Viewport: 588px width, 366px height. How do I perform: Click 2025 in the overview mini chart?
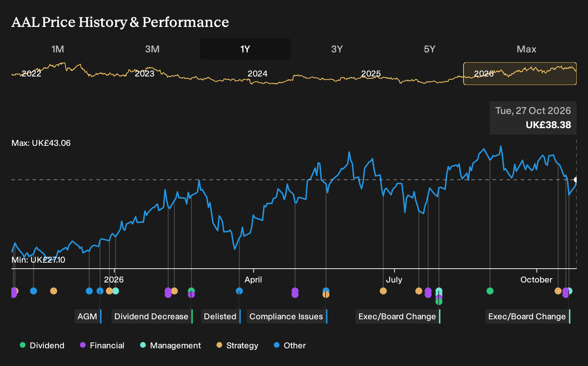pyautogui.click(x=371, y=74)
